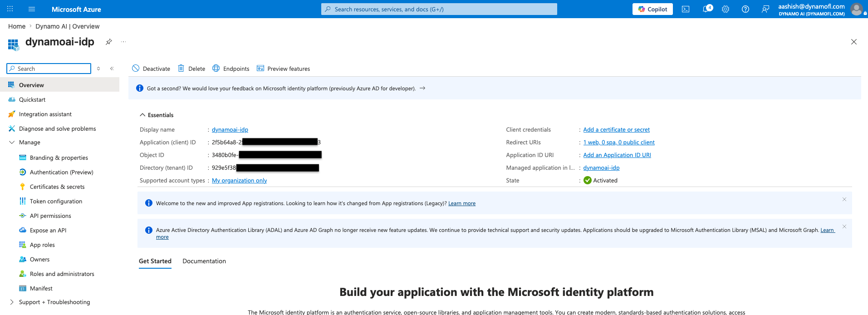Image resolution: width=868 pixels, height=315 pixels.
Task: Click Add an Application ID URI
Action: (617, 155)
